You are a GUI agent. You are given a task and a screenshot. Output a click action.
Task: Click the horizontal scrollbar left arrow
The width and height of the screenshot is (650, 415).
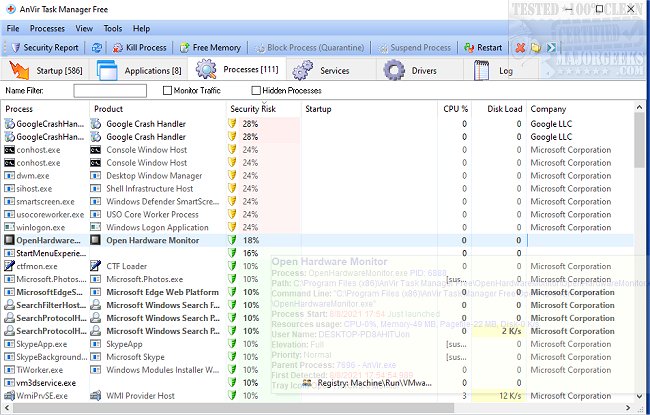click(6, 408)
